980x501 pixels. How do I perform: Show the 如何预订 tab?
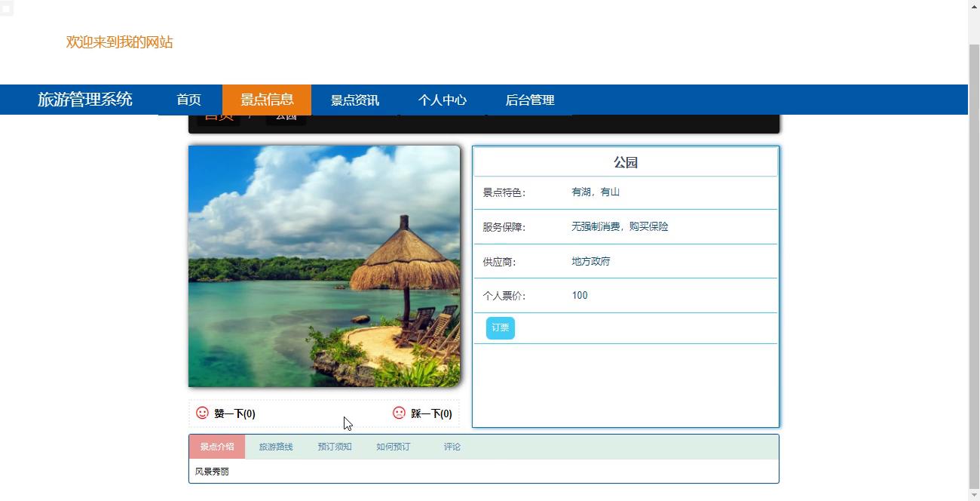tap(394, 447)
